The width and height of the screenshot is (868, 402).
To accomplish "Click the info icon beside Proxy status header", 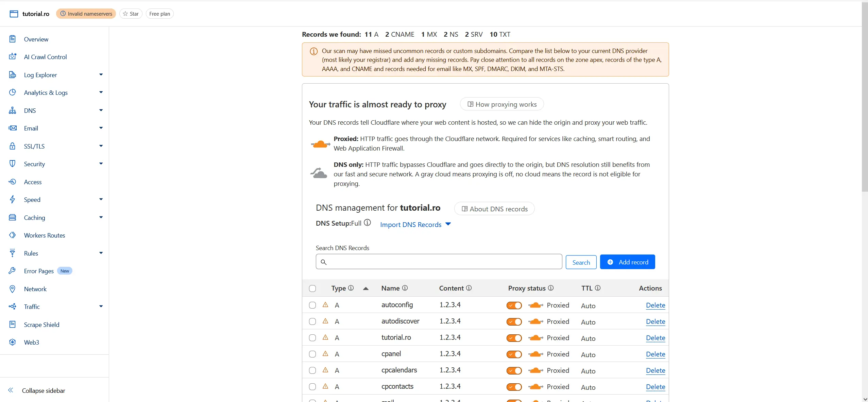I will [x=551, y=288].
